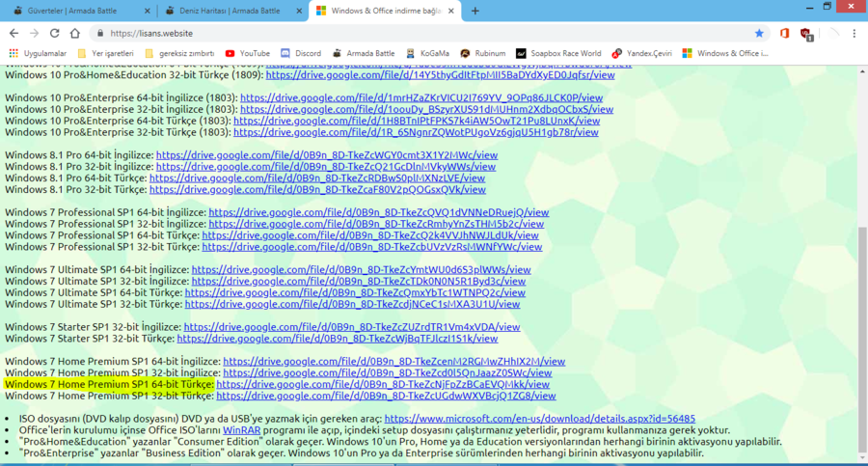This screenshot has height=466, width=868.
Task: Open Windows 7 Ultimate 64-bit Türkçe link
Action: pyautogui.click(x=355, y=292)
